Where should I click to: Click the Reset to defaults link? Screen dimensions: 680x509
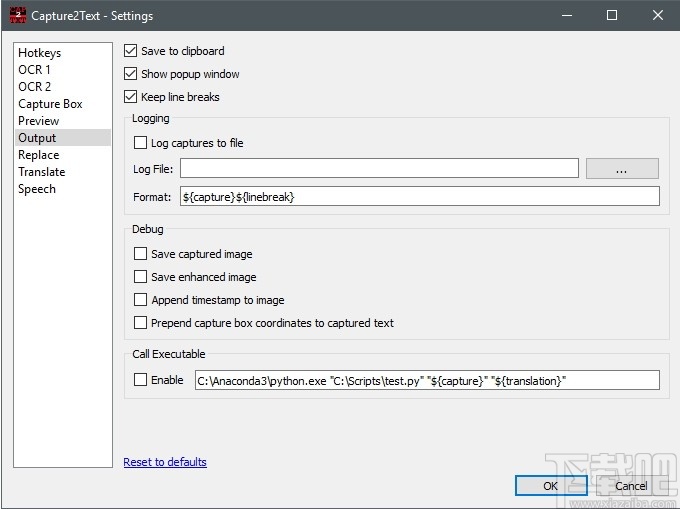click(165, 462)
